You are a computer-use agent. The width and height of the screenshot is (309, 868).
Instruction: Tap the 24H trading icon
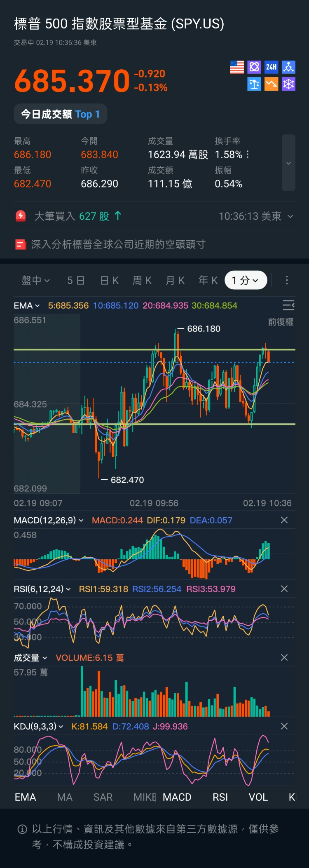[271, 67]
